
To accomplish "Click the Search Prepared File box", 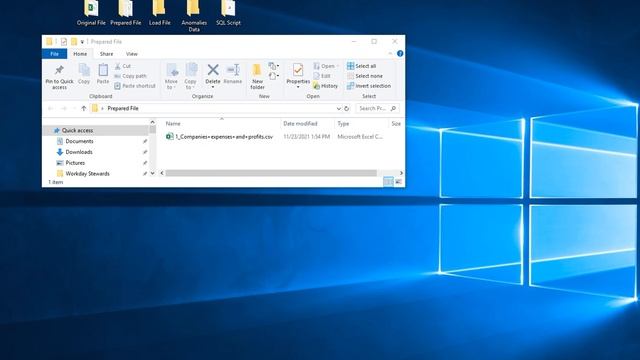I will click(x=377, y=108).
